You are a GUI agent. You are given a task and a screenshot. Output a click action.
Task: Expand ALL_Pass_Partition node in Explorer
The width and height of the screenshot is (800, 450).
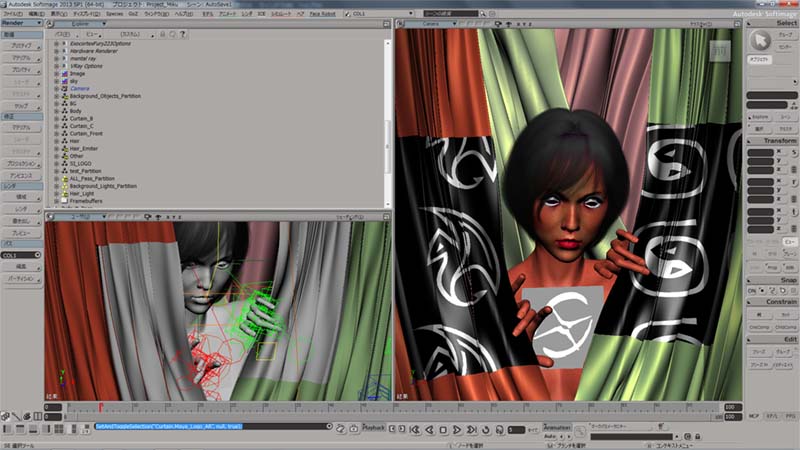56,179
